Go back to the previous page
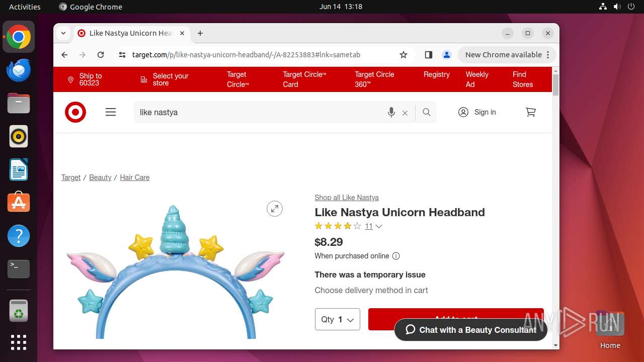Screen dimensions: 644x362 click(64, 55)
